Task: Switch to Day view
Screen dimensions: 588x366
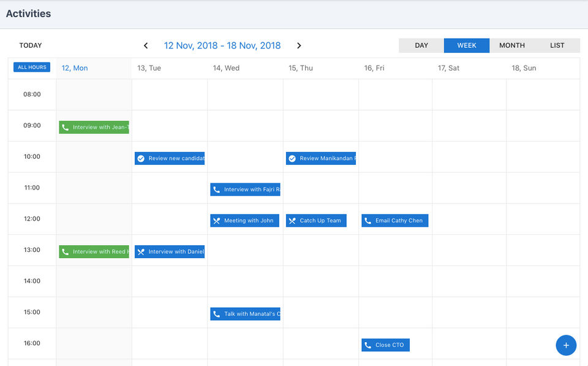Action: [x=421, y=45]
